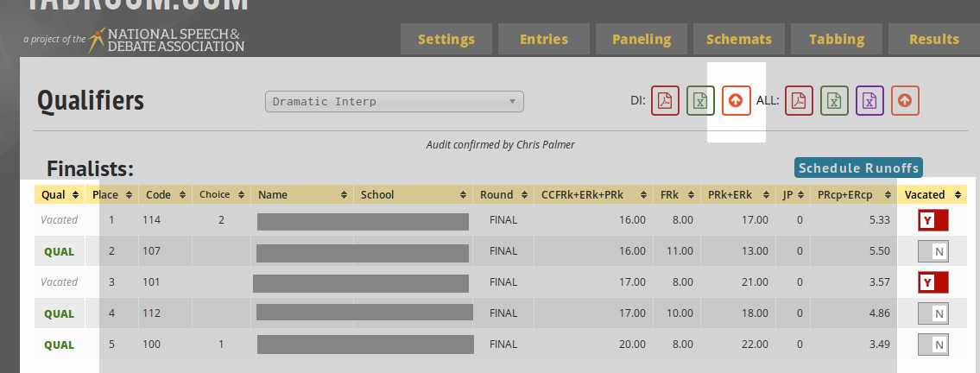Toggle Vacated switch for code 107
This screenshot has height=373, width=980.
(x=933, y=251)
